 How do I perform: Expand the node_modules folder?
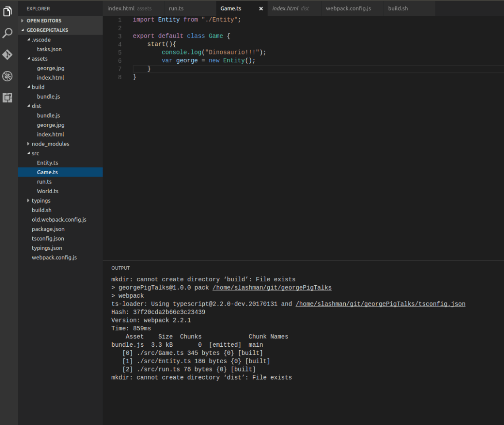pyautogui.click(x=50, y=144)
